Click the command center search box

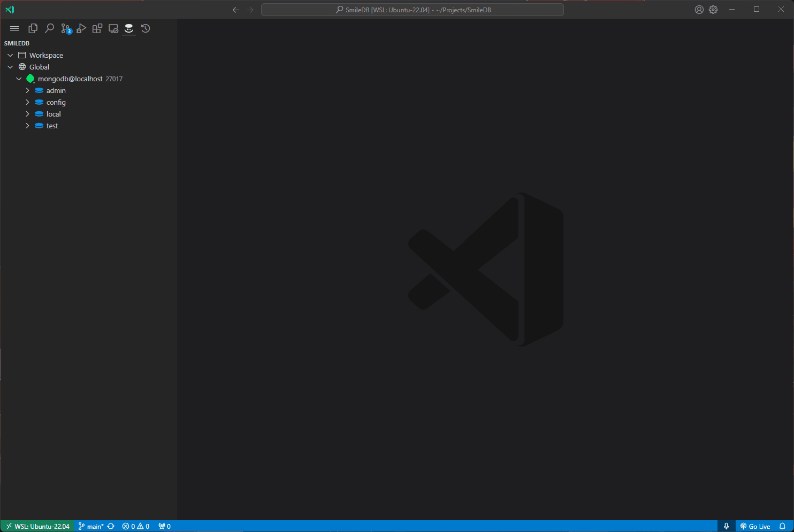[413, 10]
